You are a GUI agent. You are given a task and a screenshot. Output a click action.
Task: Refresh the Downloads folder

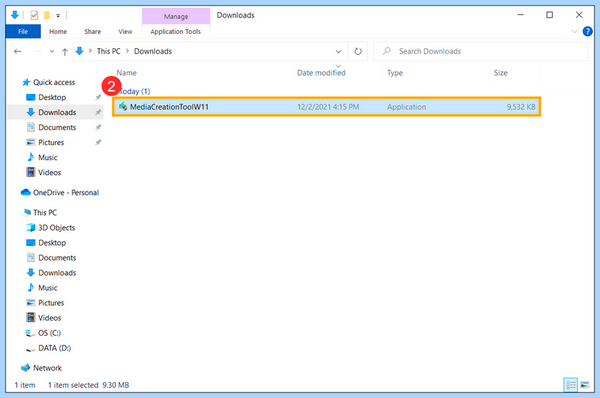click(358, 51)
